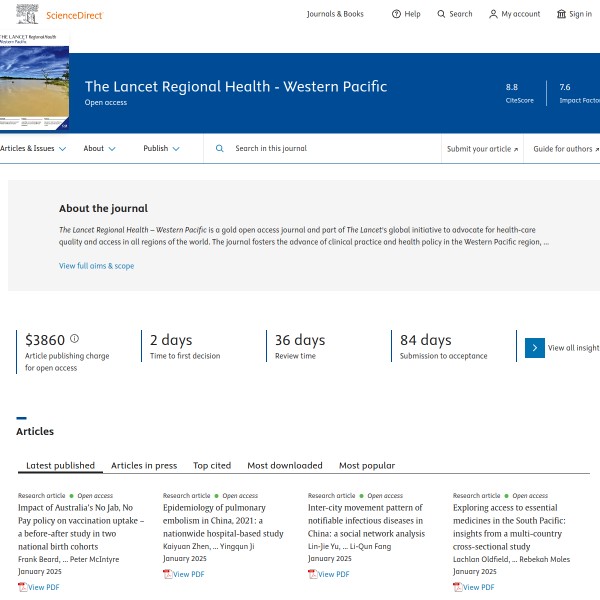
Task: Click info icon next to $3860
Action: coord(74,339)
